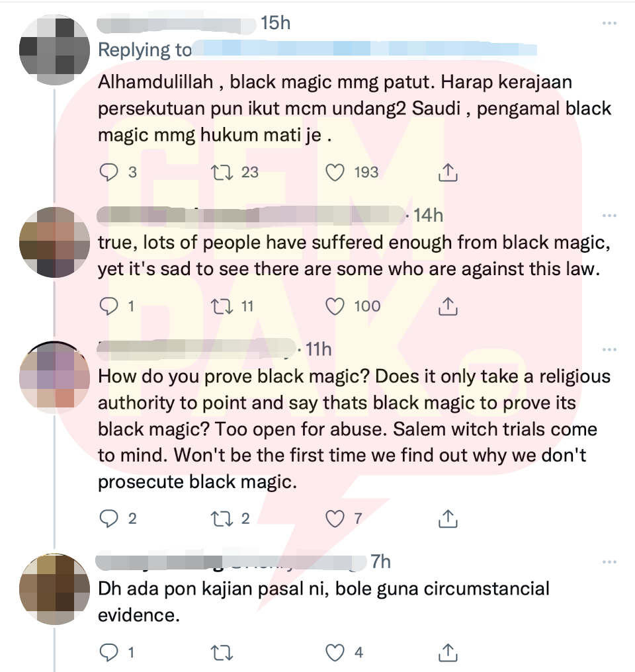This screenshot has width=635, height=672.
Task: Open more options on the 7h tweet
Action: [x=609, y=562]
